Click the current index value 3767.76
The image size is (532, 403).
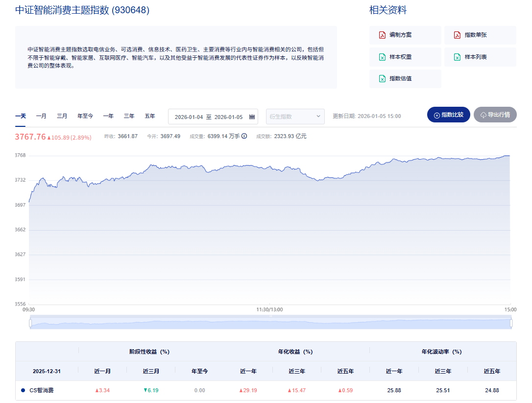(30, 137)
